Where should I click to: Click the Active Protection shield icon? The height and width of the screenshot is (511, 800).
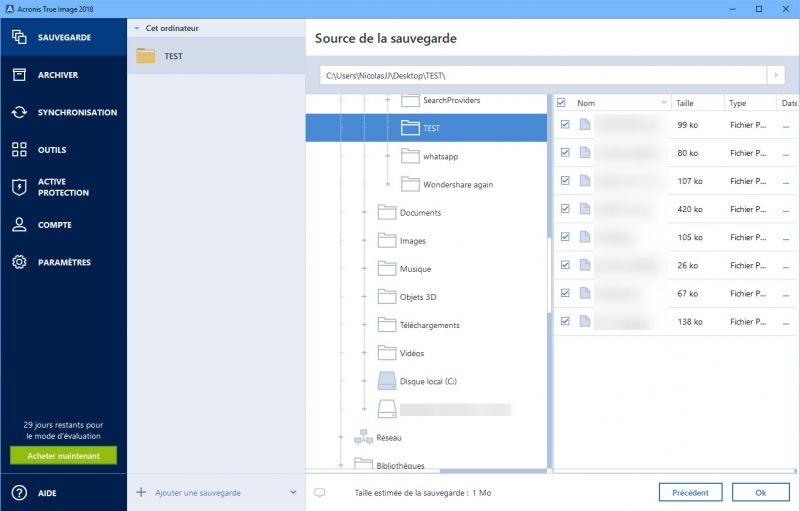19,187
